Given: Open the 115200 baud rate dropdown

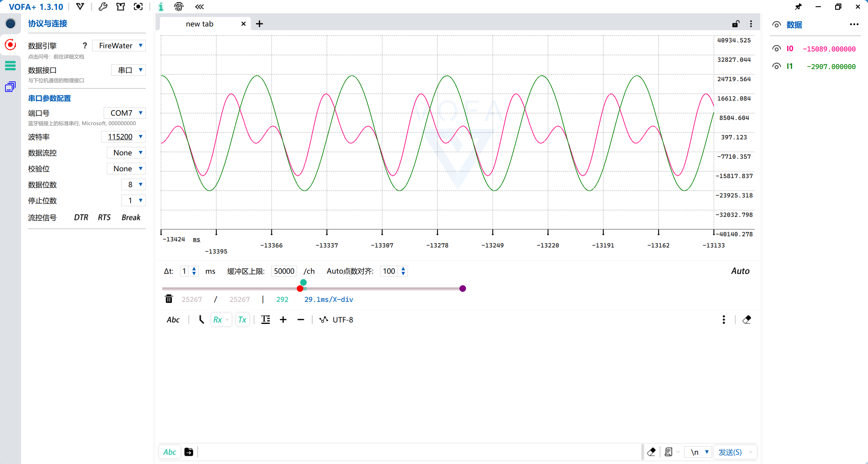Looking at the screenshot, I should click(x=123, y=137).
